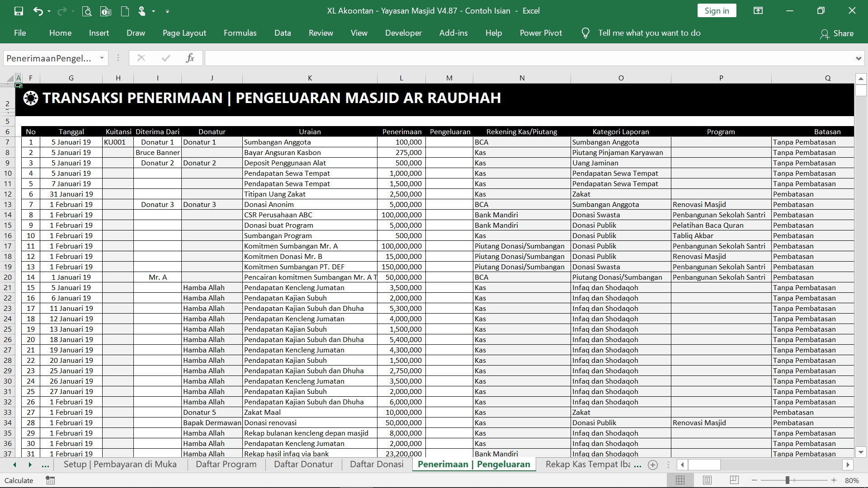This screenshot has height=488, width=868.
Task: Click the 80% zoom level
Action: pyautogui.click(x=852, y=481)
